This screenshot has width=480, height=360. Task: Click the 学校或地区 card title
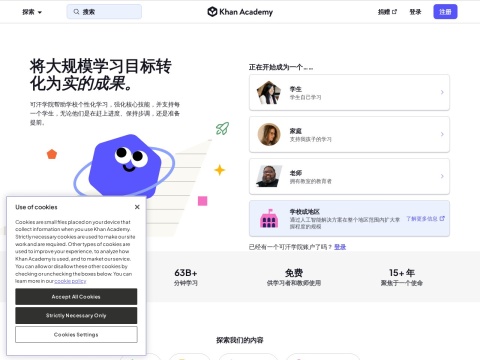[x=305, y=212]
